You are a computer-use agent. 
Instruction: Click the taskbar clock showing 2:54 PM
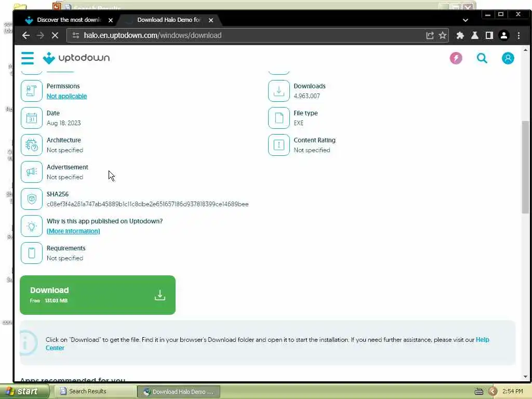(x=512, y=391)
